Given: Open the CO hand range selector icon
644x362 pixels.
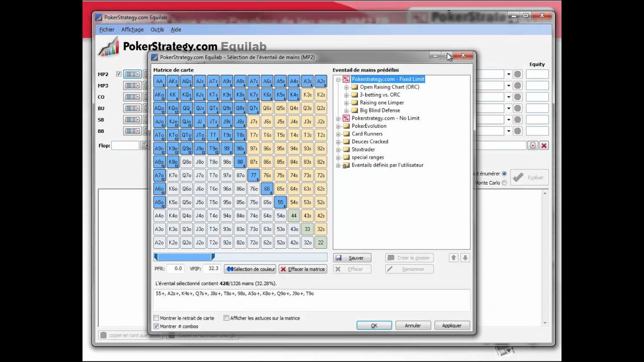Looking at the screenshot, I should (x=132, y=97).
